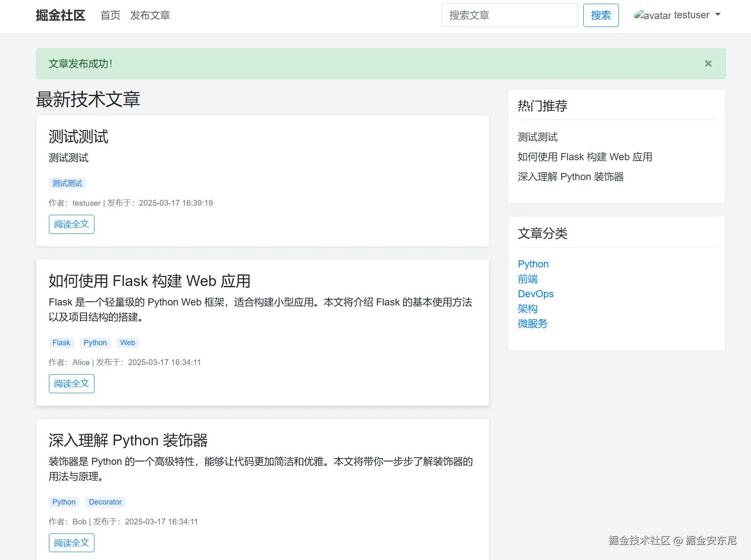This screenshot has width=751, height=560.
Task: Browse the DevOps category
Action: click(536, 294)
